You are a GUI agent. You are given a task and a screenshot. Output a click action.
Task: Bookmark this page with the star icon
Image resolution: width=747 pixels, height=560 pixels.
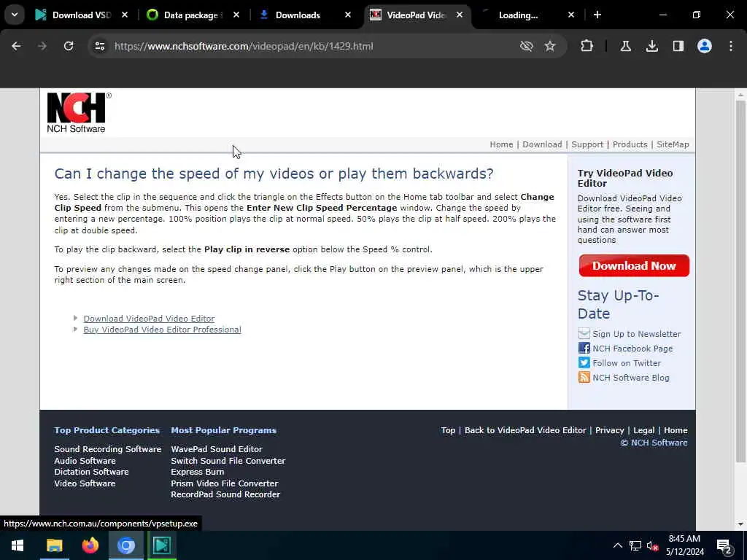pos(550,46)
